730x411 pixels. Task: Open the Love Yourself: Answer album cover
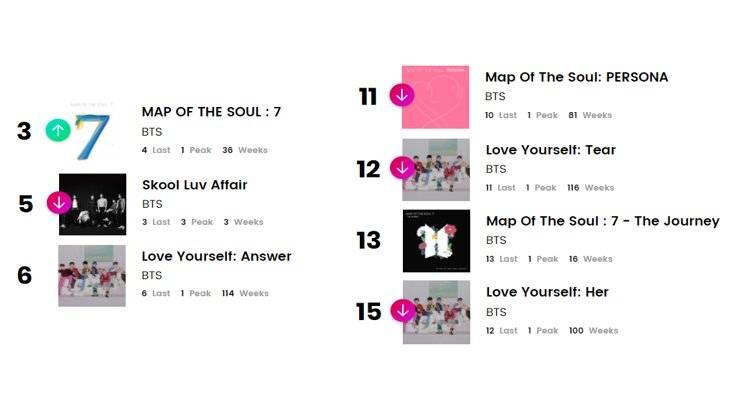click(92, 276)
